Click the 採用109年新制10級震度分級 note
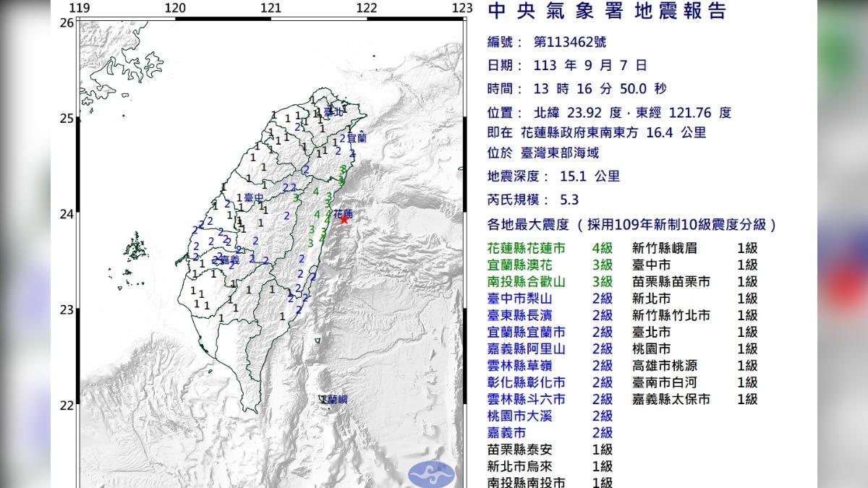Image resolution: width=868 pixels, height=488 pixels. [676, 225]
